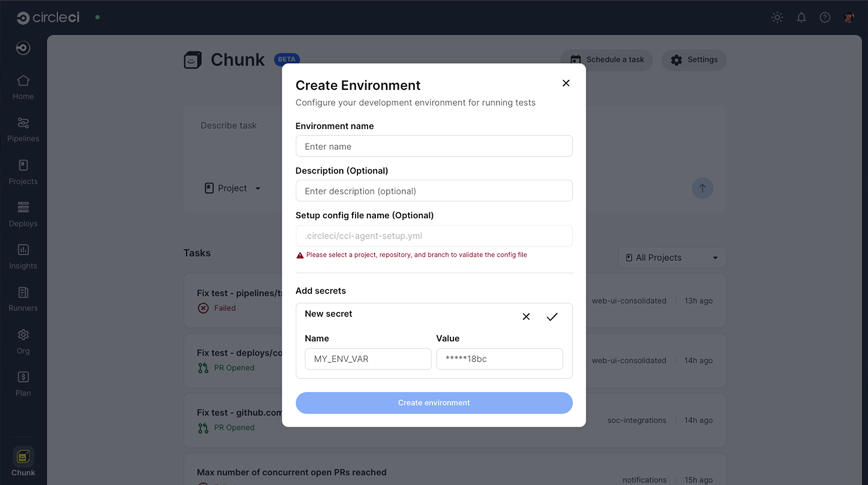
Task: Open the Insights panel icon
Action: [x=22, y=255]
